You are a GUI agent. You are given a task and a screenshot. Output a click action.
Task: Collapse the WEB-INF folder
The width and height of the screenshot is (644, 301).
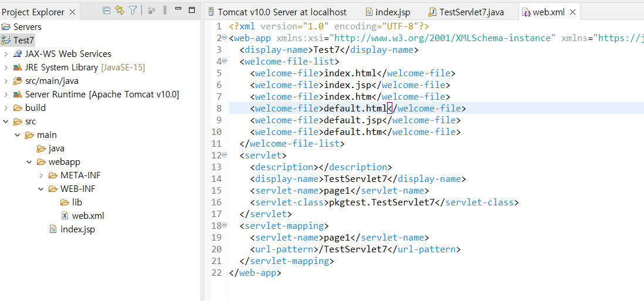tap(41, 189)
